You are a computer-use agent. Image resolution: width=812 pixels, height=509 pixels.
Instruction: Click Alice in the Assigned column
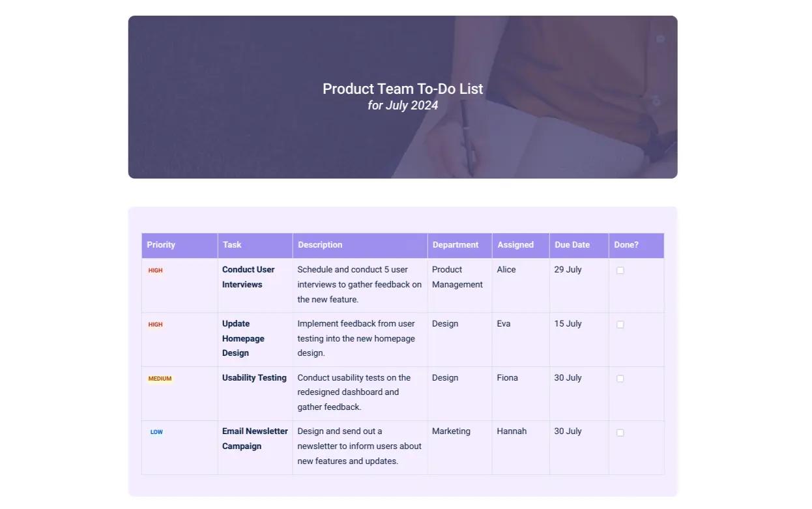coord(506,269)
